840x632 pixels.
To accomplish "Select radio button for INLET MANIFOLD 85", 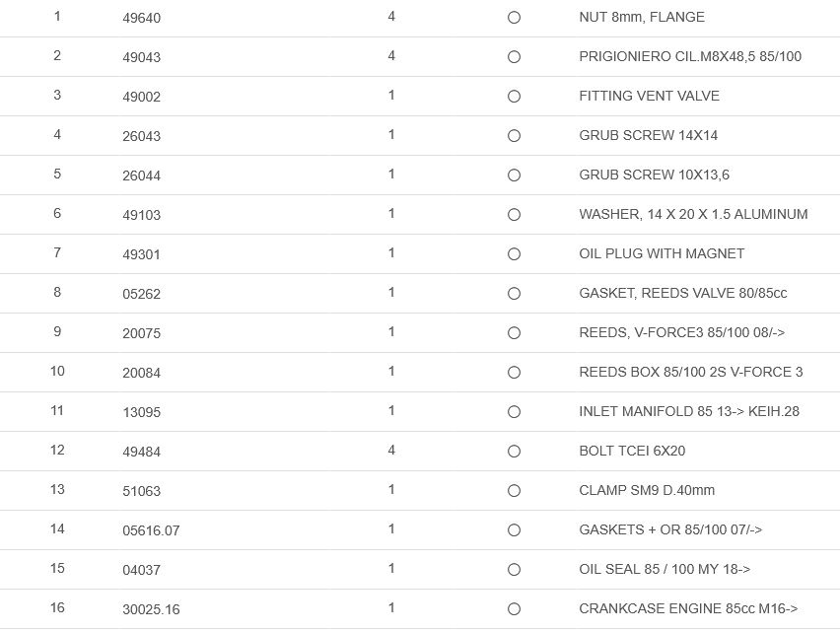I will (514, 412).
